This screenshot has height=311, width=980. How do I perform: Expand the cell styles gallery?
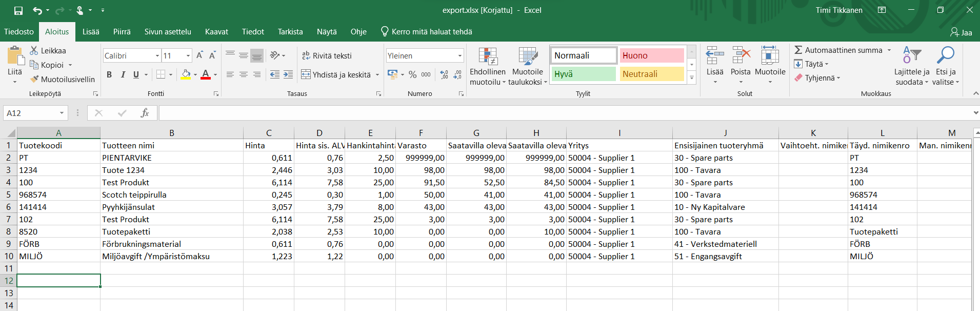692,77
